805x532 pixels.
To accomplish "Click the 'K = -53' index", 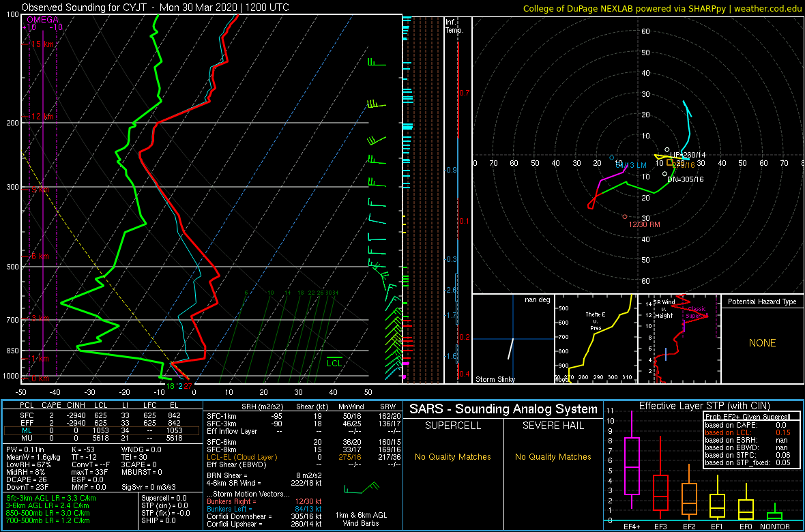I will (x=85, y=450).
